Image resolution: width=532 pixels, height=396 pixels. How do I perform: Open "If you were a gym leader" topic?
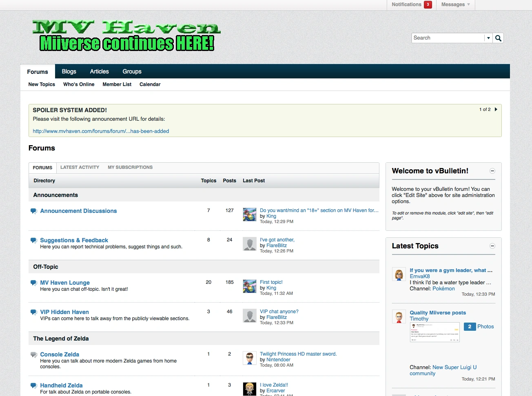click(x=451, y=270)
